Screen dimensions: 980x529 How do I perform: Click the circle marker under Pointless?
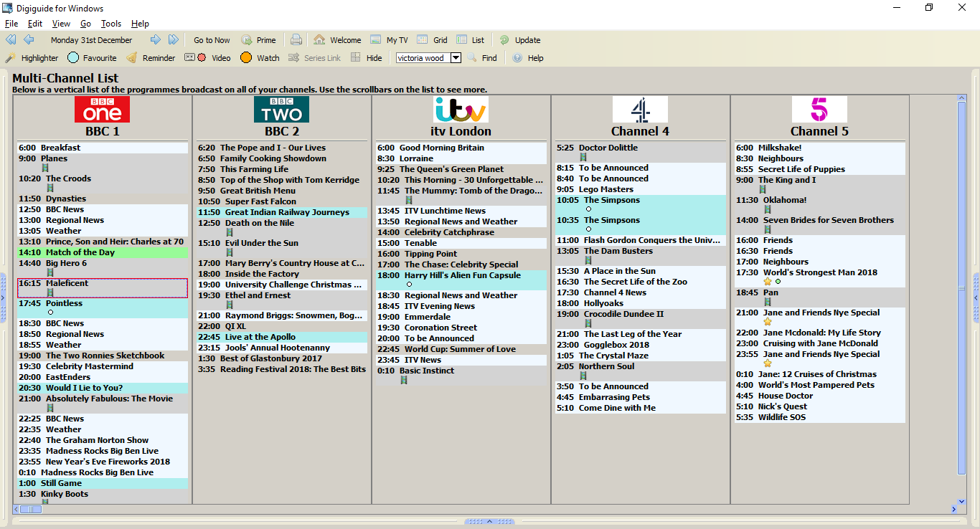click(x=50, y=313)
